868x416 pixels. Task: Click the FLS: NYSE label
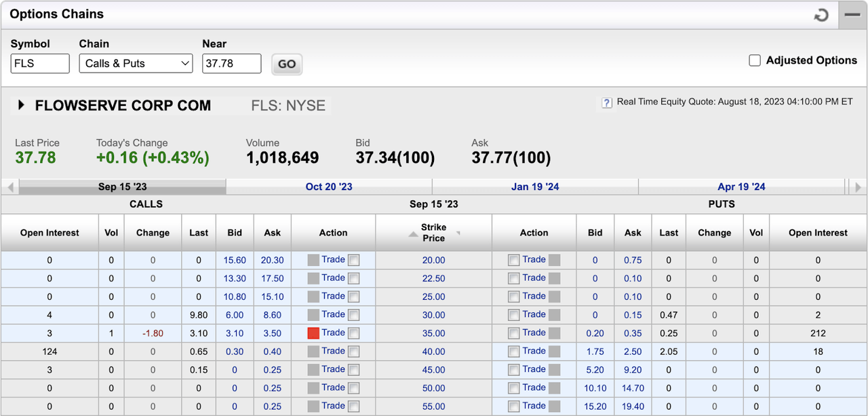click(x=288, y=105)
